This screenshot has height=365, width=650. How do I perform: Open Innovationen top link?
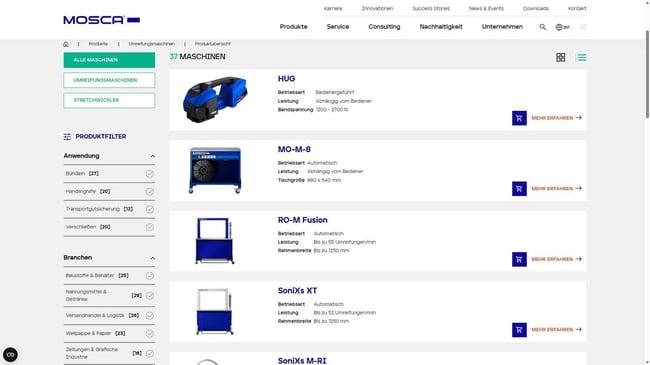coord(377,8)
